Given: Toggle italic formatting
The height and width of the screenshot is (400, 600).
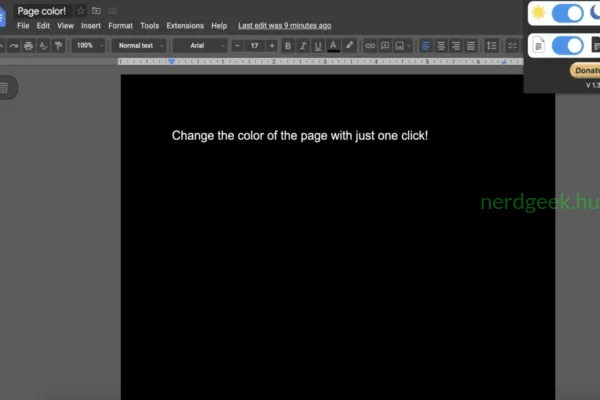Looking at the screenshot, I should [x=303, y=46].
